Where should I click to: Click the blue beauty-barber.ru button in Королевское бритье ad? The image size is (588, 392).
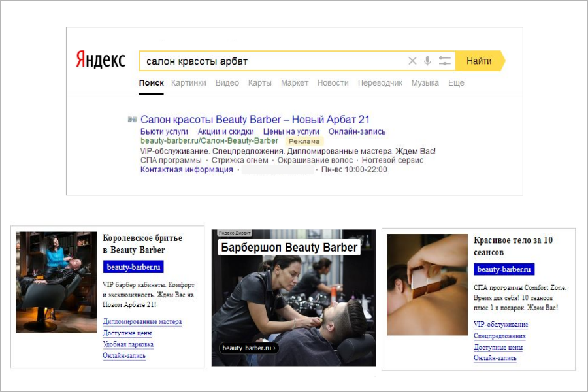point(133,267)
